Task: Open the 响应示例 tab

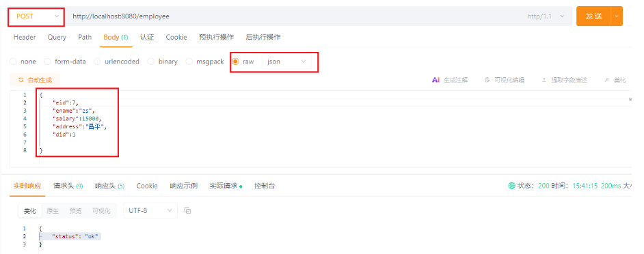Action: (x=184, y=186)
